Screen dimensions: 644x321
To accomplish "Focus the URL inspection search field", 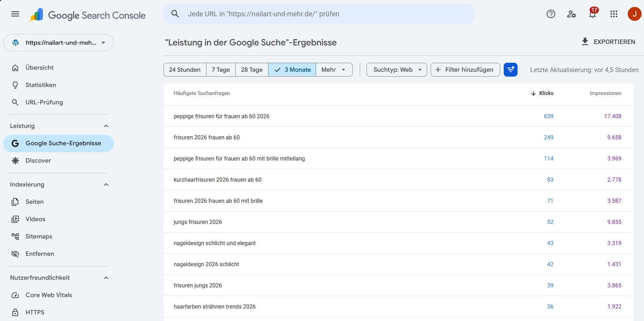I will (x=319, y=14).
